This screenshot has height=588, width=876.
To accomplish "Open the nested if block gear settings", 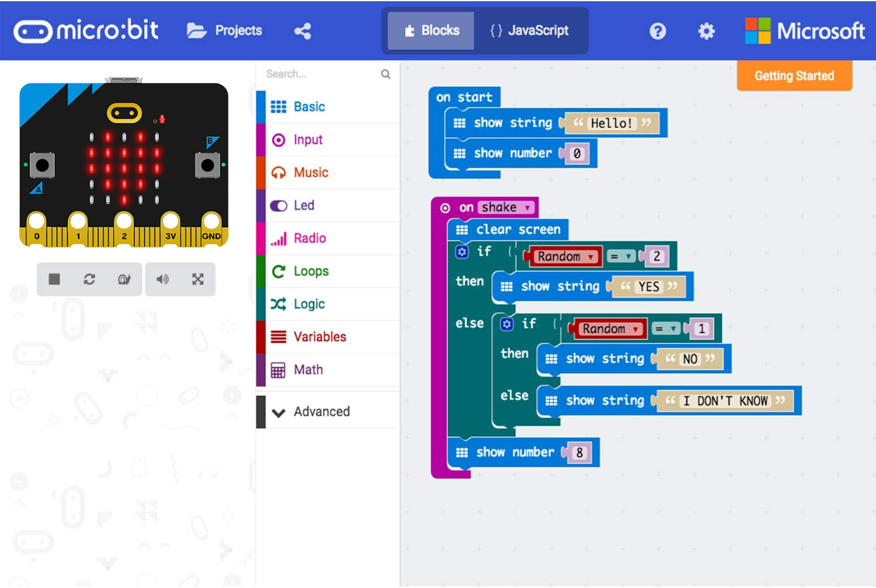I will coord(507,324).
